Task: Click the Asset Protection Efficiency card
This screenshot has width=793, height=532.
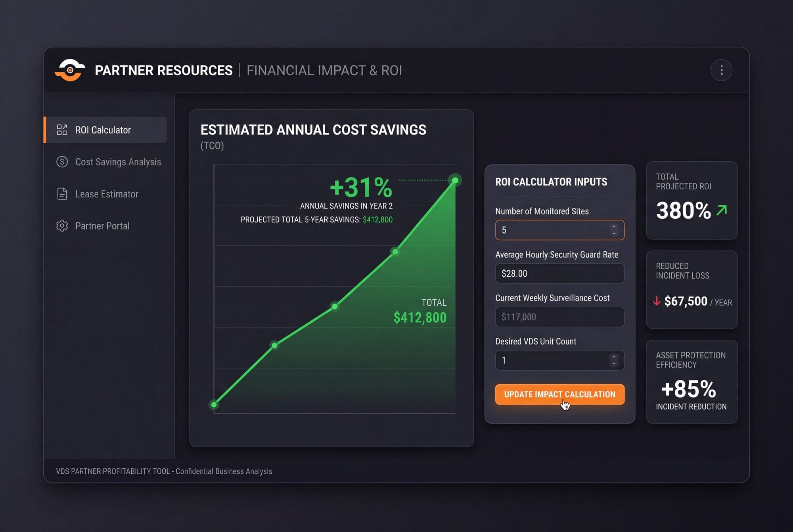Action: click(x=692, y=382)
